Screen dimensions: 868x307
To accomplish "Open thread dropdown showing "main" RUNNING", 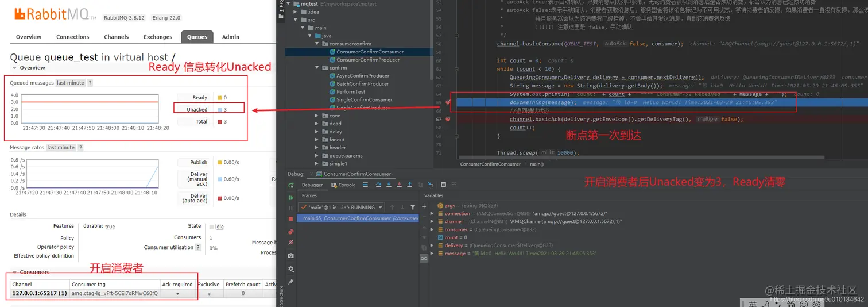I will pyautogui.click(x=341, y=207).
